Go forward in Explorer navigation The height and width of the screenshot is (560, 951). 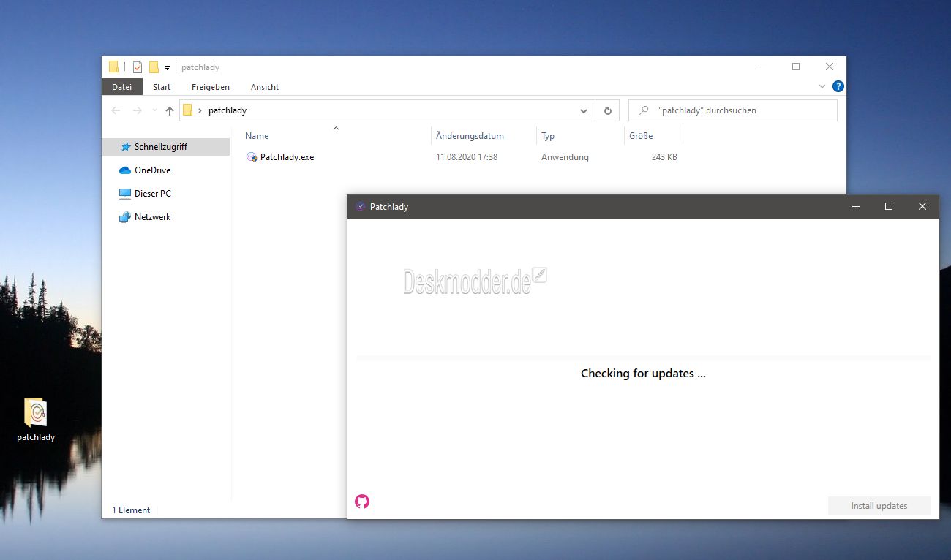point(138,110)
